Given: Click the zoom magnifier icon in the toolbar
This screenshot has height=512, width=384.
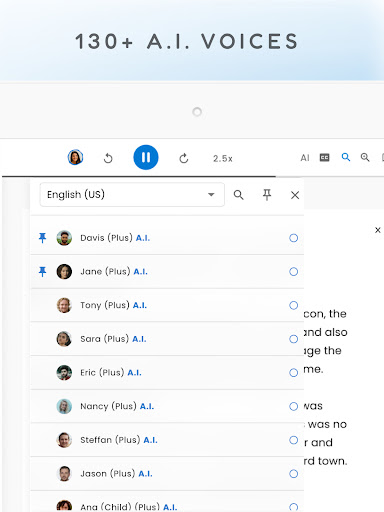Looking at the screenshot, I should pyautogui.click(x=365, y=157).
